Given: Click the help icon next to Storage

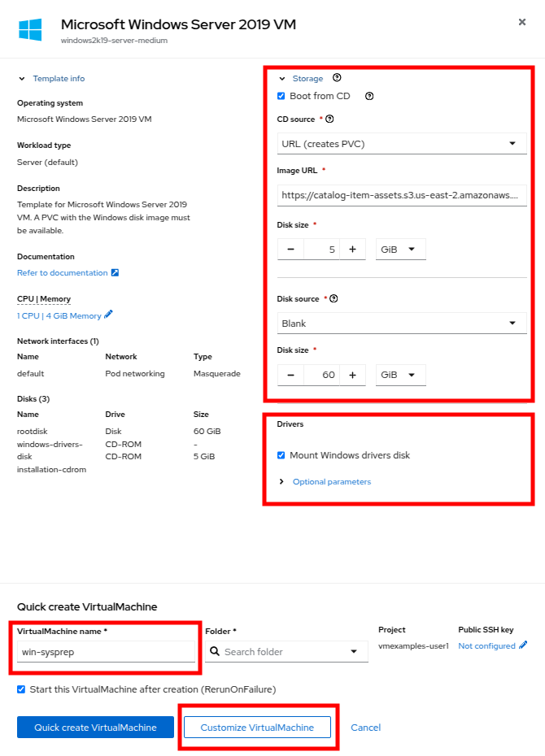Looking at the screenshot, I should pyautogui.click(x=337, y=78).
